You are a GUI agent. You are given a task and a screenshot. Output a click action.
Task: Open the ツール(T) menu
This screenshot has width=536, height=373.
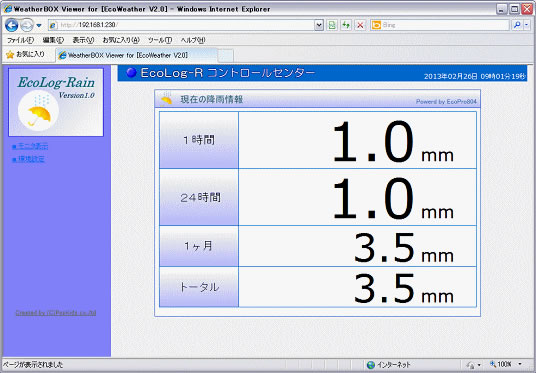pyautogui.click(x=160, y=40)
